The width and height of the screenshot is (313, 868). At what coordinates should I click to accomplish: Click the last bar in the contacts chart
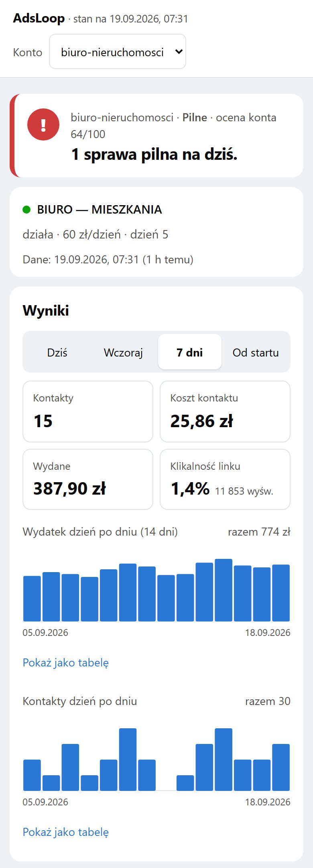coord(281,767)
